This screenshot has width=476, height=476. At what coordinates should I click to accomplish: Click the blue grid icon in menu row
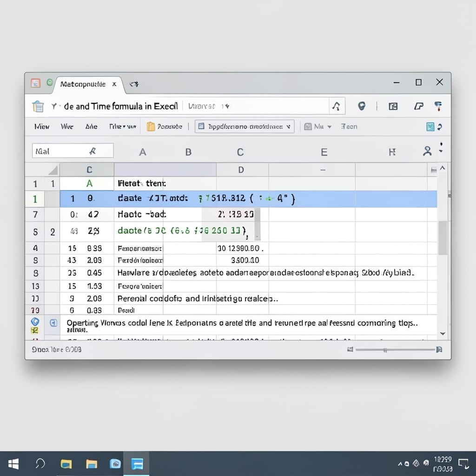point(430,127)
